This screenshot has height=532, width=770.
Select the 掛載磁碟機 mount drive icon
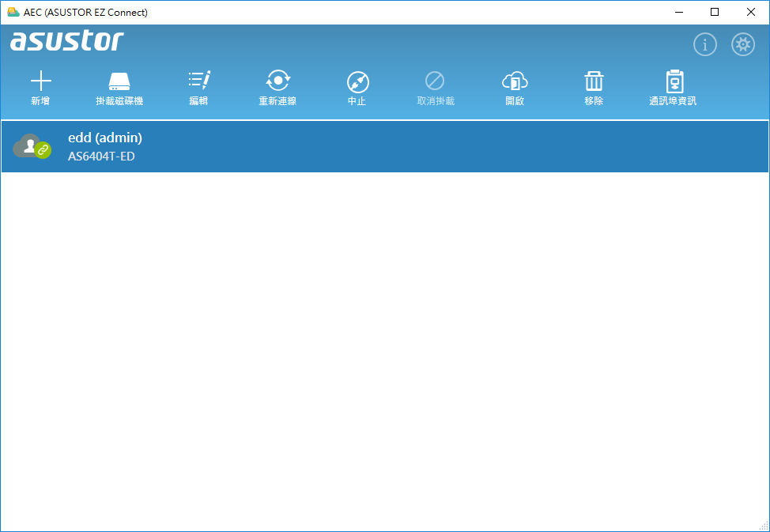(x=119, y=81)
